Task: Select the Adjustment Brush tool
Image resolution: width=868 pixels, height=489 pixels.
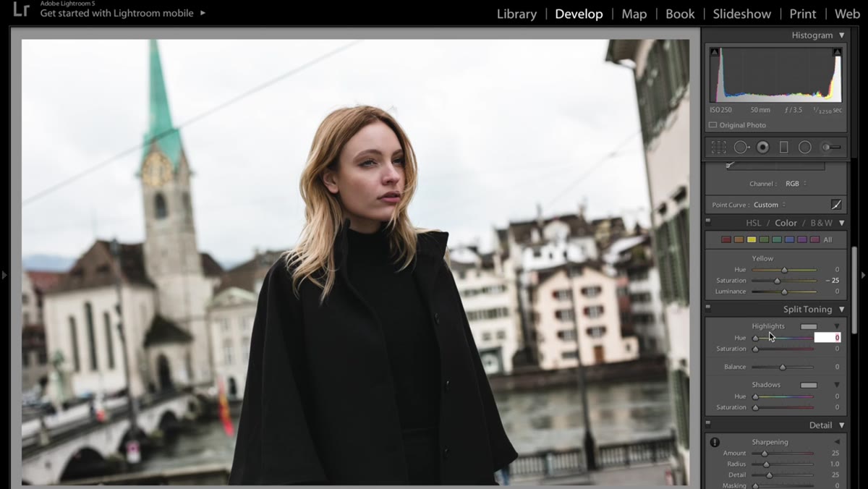Action: pos(830,147)
